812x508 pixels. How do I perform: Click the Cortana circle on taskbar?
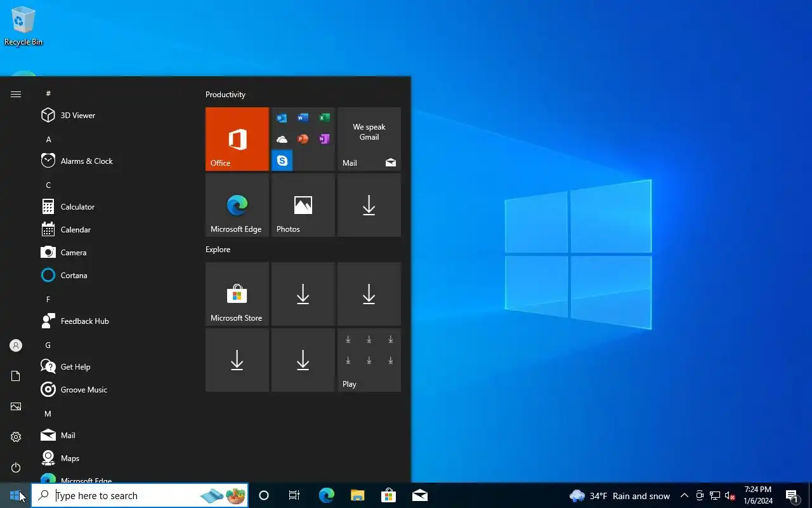(x=264, y=495)
